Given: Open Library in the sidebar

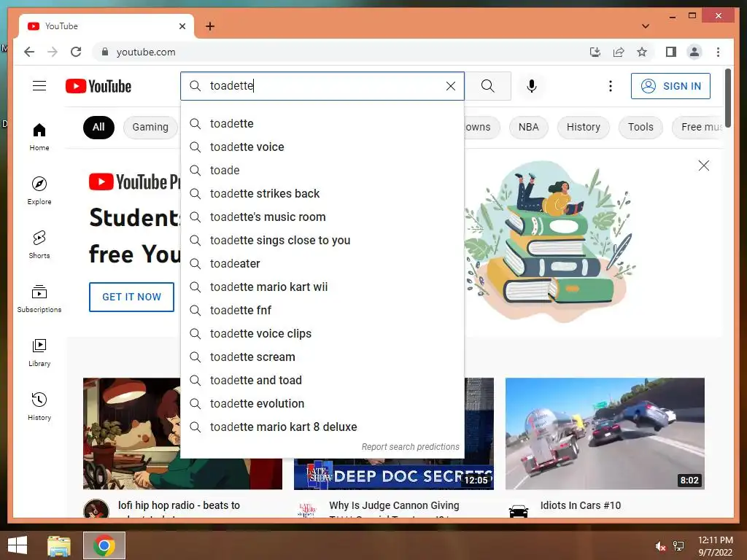Looking at the screenshot, I should pos(39,352).
